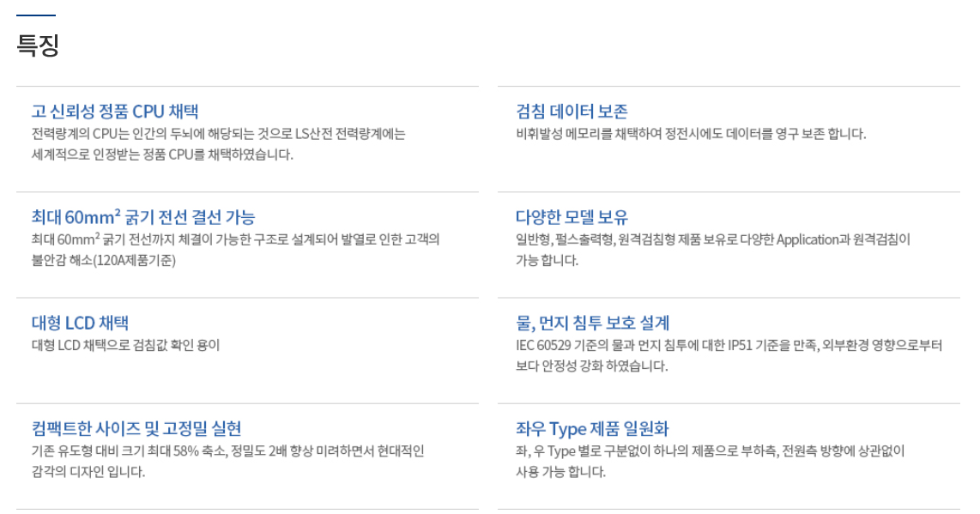Click the word Application in the model description
The height and width of the screenshot is (514, 980).
point(808,239)
